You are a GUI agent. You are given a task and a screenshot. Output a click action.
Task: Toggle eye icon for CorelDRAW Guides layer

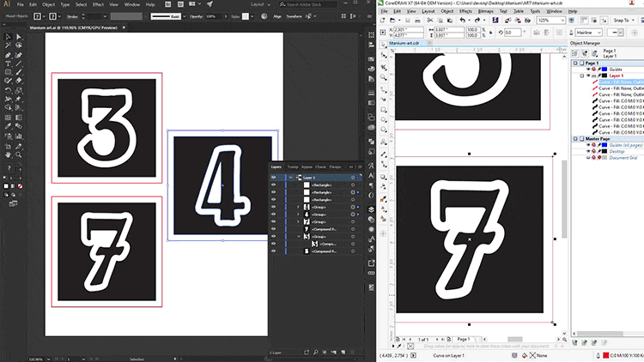[588, 69]
